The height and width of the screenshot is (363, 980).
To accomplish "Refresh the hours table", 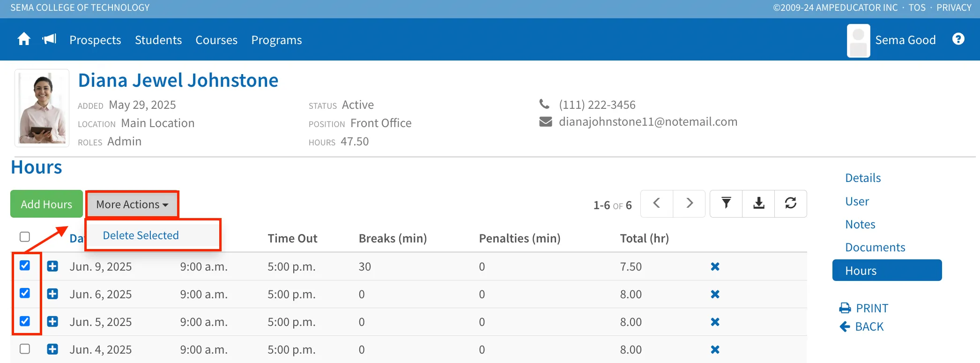I will coord(791,204).
